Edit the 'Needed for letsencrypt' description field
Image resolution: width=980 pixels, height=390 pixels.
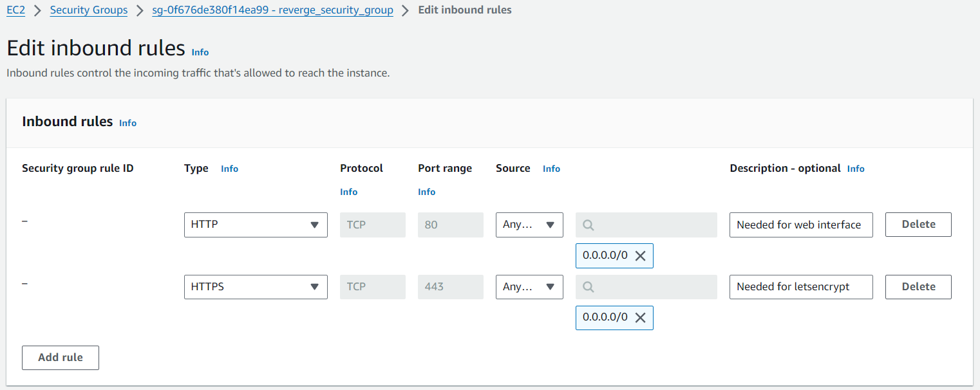point(801,287)
